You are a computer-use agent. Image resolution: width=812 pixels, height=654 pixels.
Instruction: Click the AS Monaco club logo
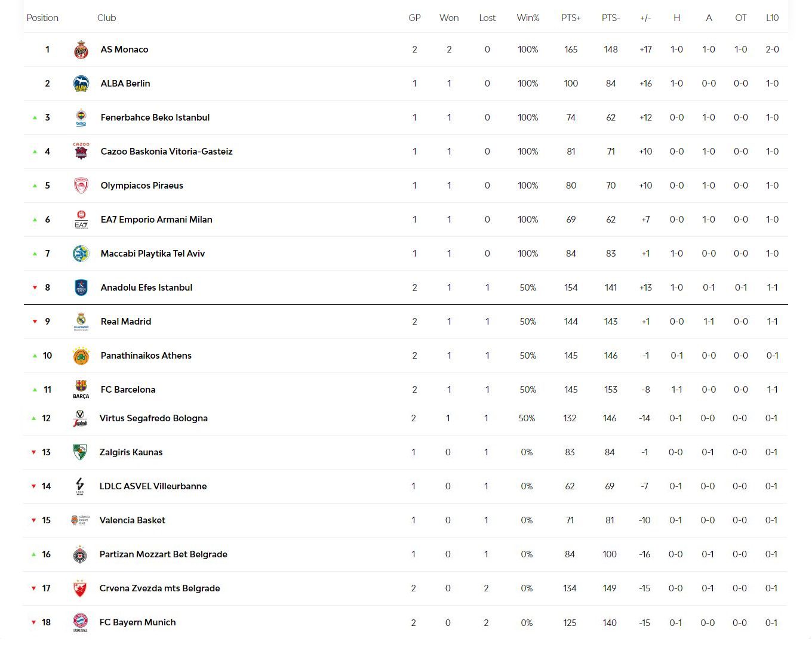point(81,50)
